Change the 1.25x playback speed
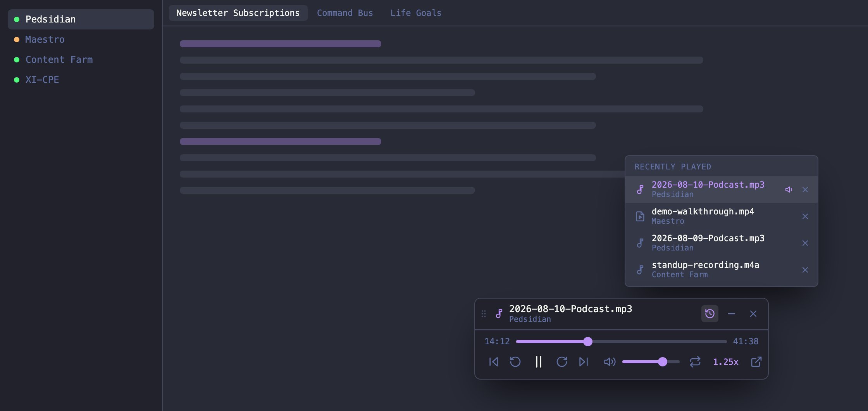The width and height of the screenshot is (868, 411). 726,362
